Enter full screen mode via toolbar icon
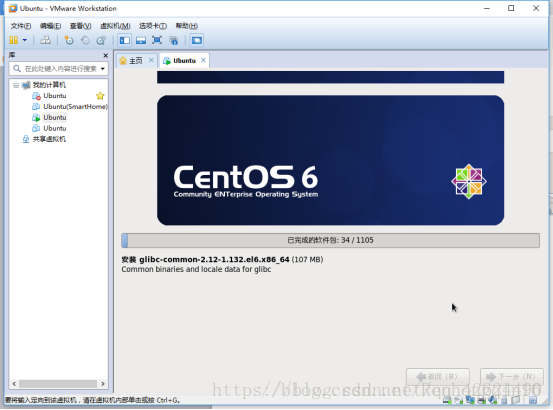 pos(157,40)
